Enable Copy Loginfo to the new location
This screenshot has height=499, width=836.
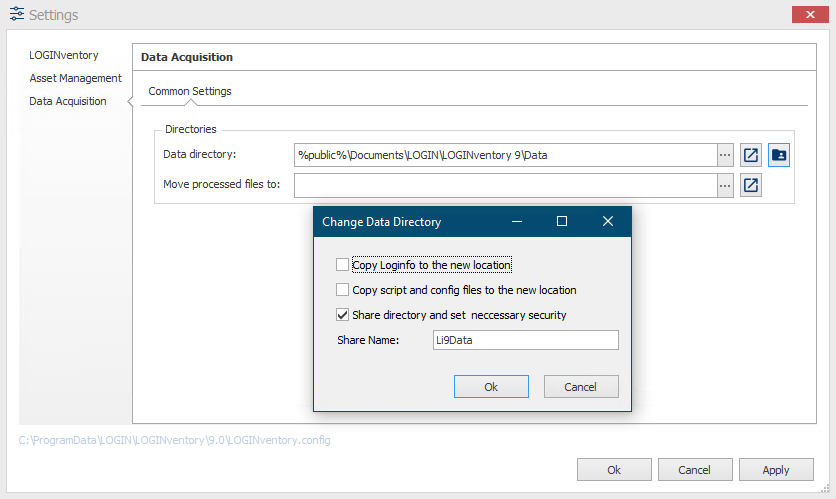click(342, 264)
